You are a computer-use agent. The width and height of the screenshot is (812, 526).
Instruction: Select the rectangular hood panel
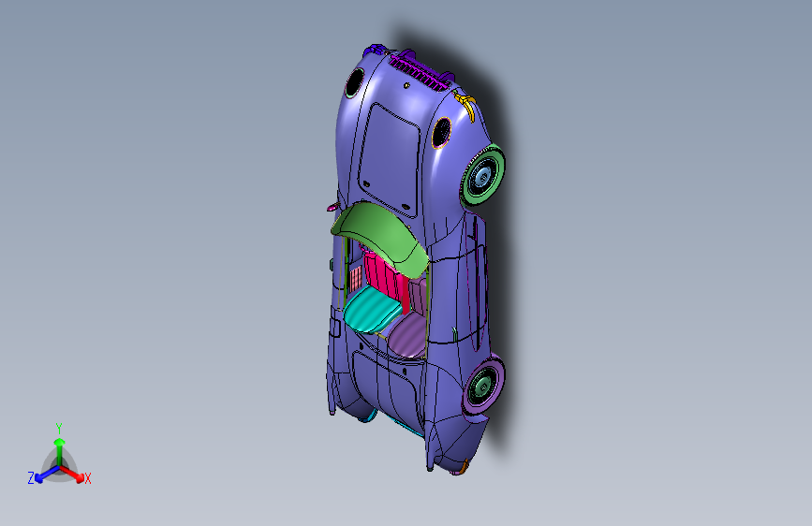[389, 160]
